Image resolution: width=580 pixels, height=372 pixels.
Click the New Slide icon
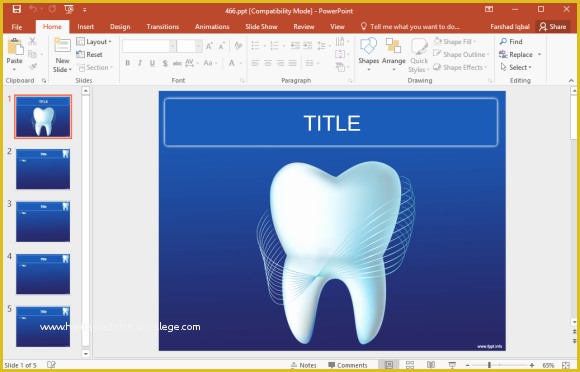pyautogui.click(x=62, y=46)
